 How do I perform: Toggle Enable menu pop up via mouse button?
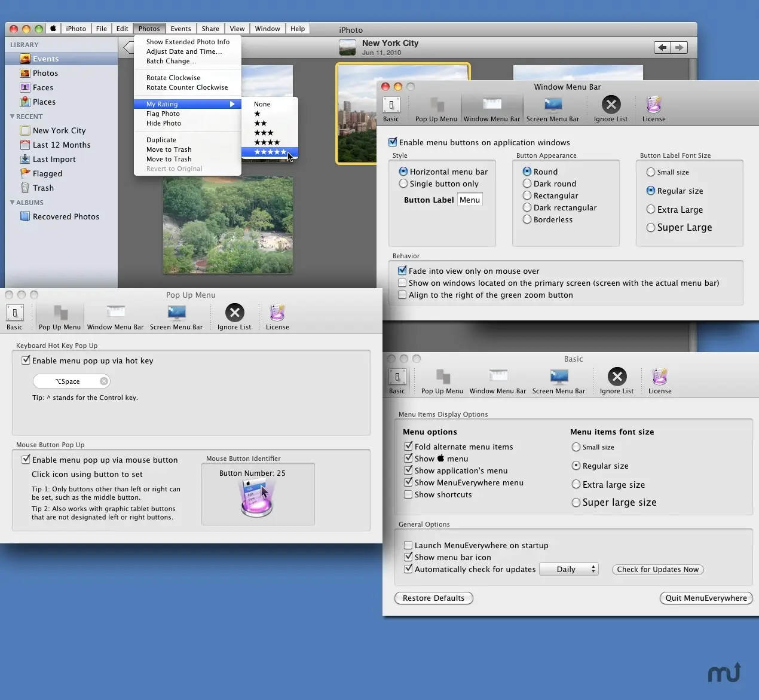tap(26, 460)
